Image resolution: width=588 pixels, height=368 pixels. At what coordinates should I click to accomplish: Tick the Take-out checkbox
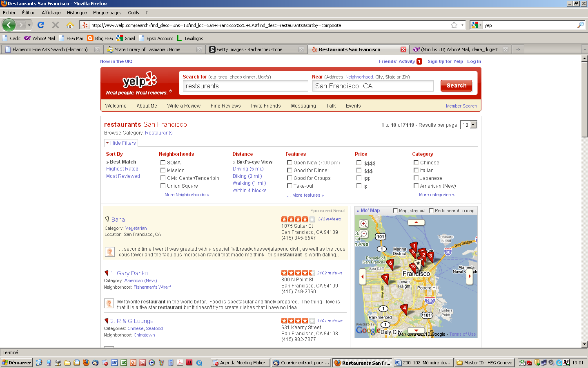tap(290, 186)
